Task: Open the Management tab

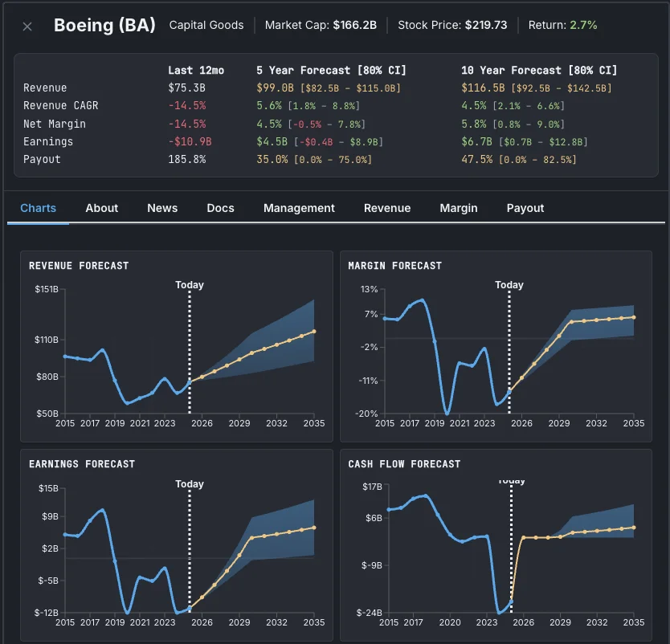Action: pyautogui.click(x=299, y=208)
